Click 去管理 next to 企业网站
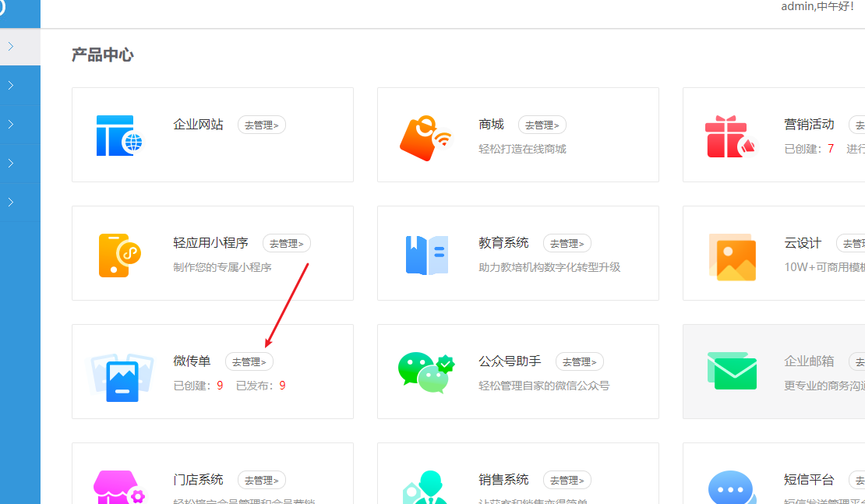865x504 pixels. point(262,125)
